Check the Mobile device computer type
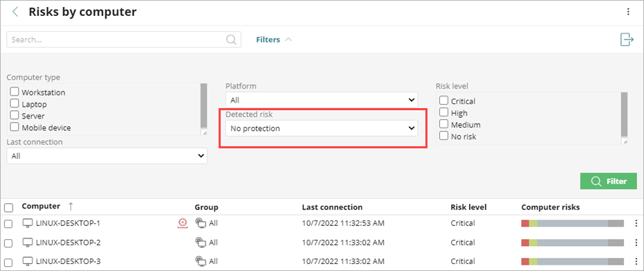Image resolution: width=644 pixels, height=271 pixels. 15,127
